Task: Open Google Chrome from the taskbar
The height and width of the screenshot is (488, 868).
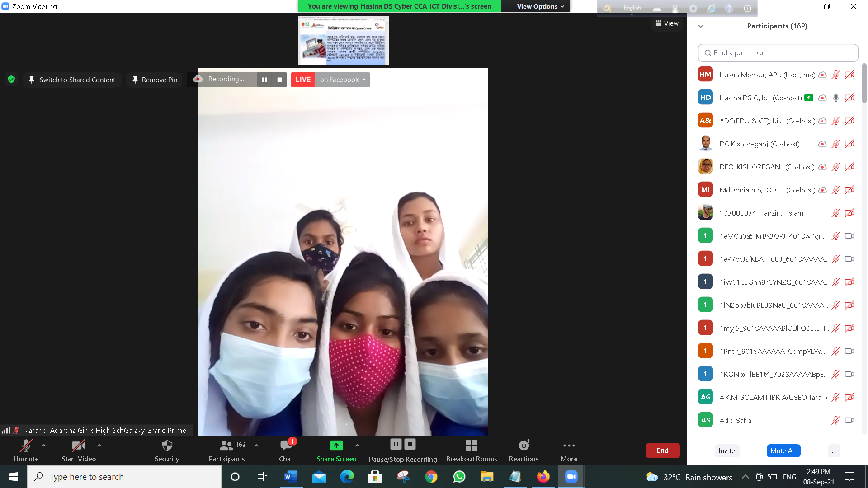Action: pyautogui.click(x=431, y=477)
